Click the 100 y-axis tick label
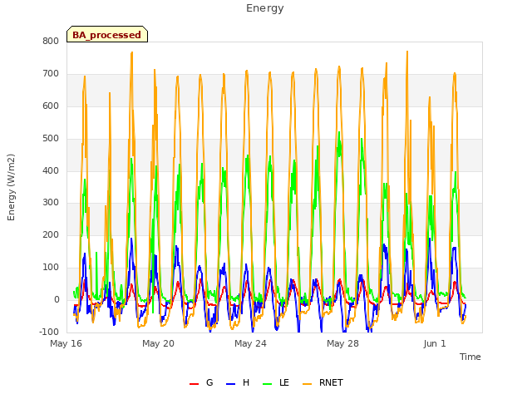The height and width of the screenshot is (399, 532). coord(51,268)
